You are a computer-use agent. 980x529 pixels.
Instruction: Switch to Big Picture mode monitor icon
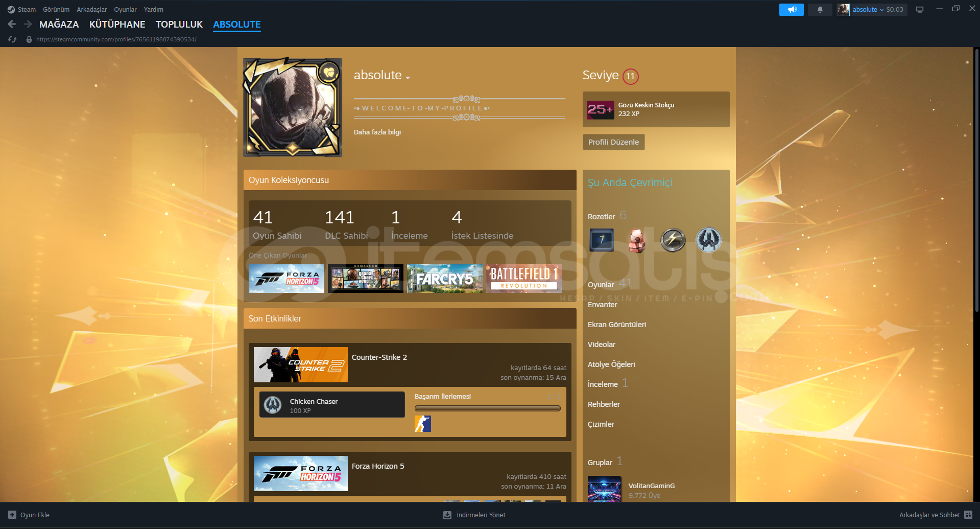point(920,10)
